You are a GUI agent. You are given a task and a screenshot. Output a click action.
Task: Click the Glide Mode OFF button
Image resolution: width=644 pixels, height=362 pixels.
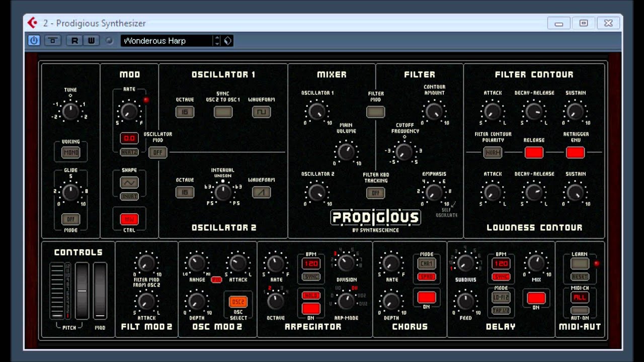tap(70, 219)
